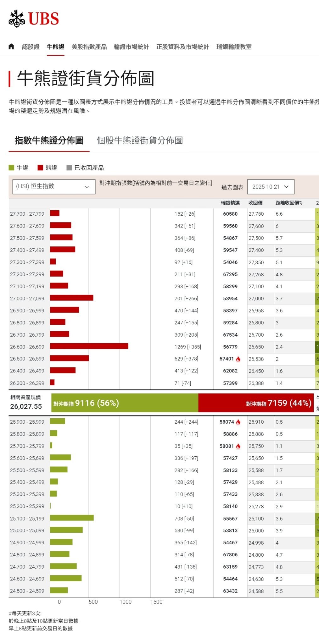Open UBS pick warrant 58299
The image size is (319, 644).
[230, 287]
